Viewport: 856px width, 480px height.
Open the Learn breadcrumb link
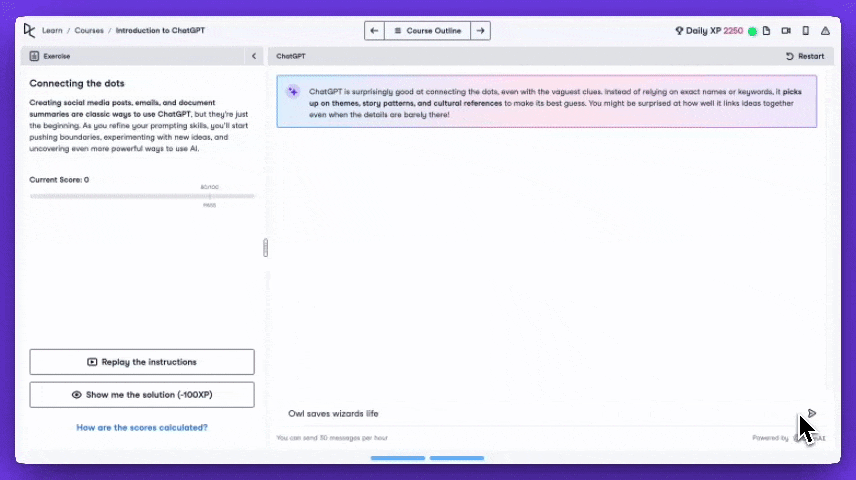click(52, 31)
